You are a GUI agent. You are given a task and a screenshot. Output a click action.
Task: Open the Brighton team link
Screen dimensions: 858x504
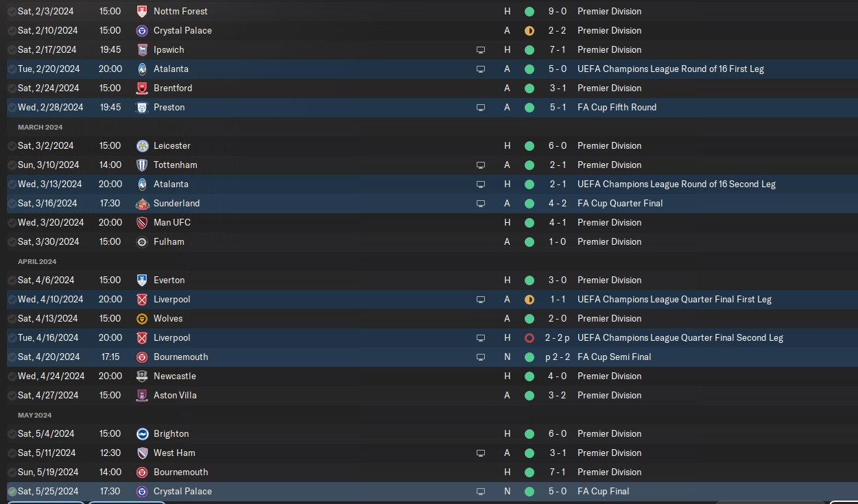[x=171, y=434]
